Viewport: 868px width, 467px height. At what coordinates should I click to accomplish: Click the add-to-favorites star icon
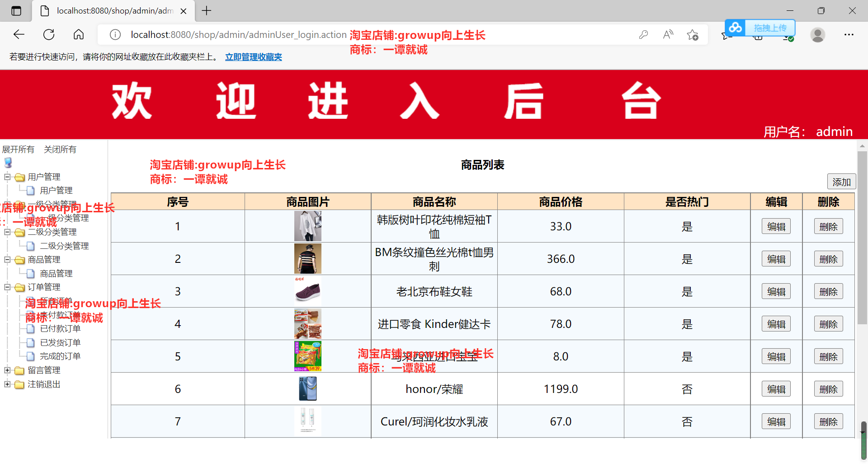click(692, 34)
